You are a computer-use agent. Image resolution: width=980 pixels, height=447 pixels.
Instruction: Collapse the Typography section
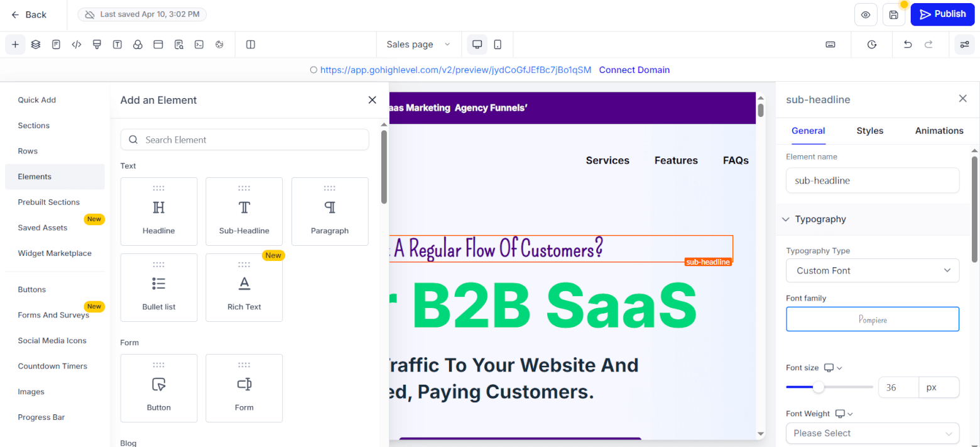(785, 219)
